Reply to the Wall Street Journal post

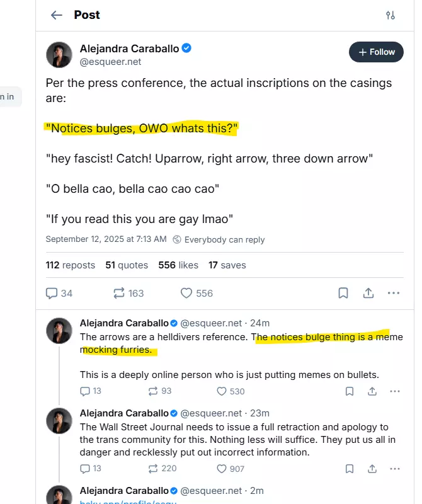coord(85,469)
